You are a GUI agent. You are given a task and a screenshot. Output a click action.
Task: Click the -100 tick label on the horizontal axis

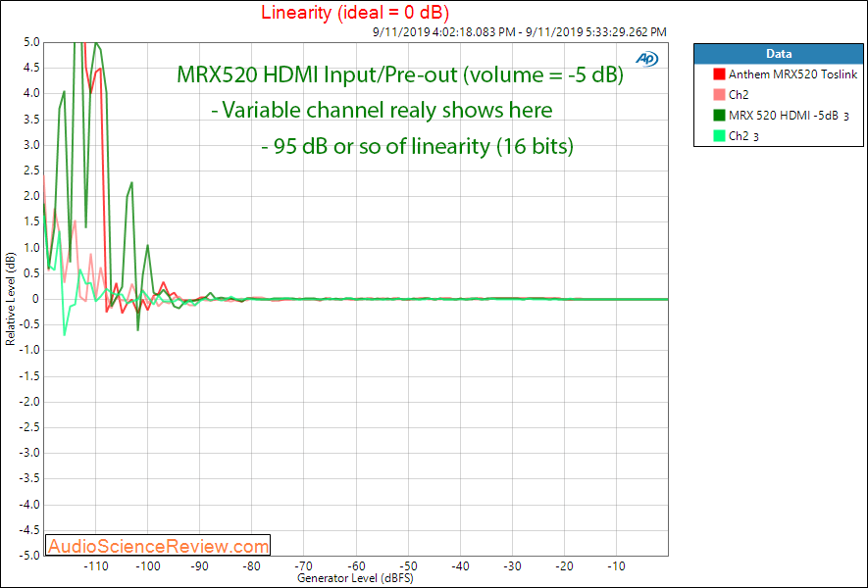(x=147, y=566)
